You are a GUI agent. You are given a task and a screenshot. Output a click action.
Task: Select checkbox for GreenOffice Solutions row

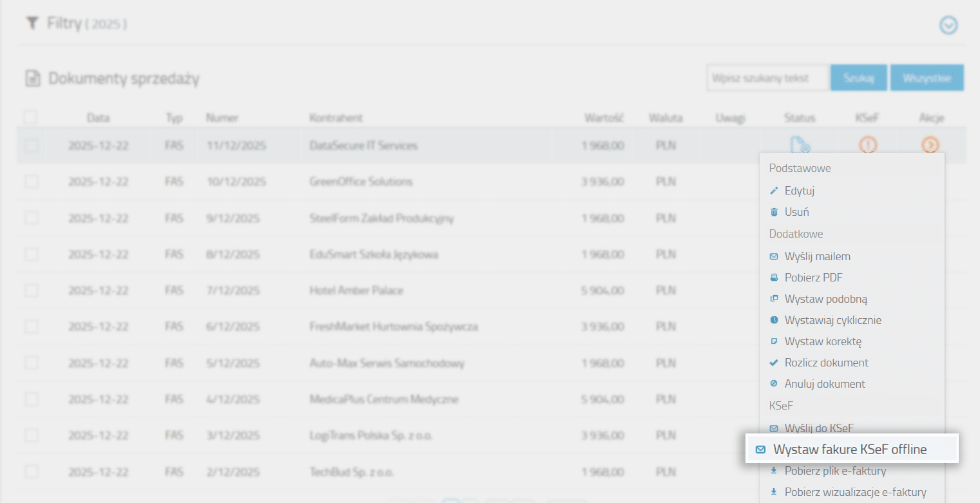click(x=31, y=182)
